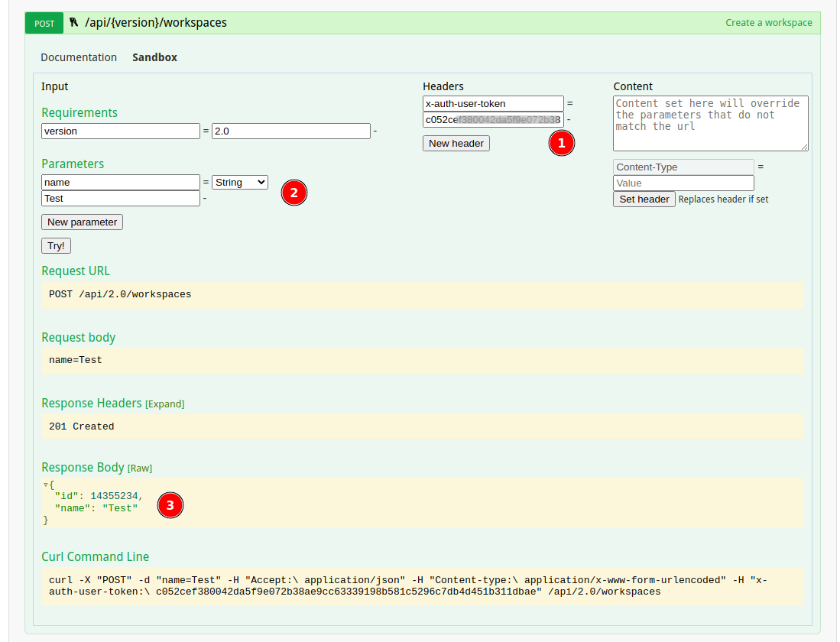Remove the x-auth-user-token header with its minus sign
This screenshot has height=642, width=840.
pyautogui.click(x=569, y=119)
